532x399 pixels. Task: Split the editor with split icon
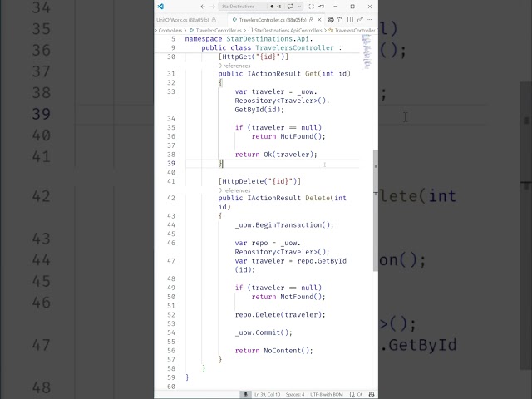pyautogui.click(x=351, y=20)
